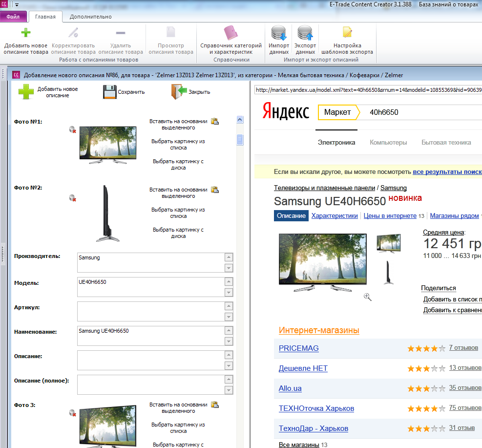Open export template settings notepad icon
The width and height of the screenshot is (482, 448).
tap(347, 32)
